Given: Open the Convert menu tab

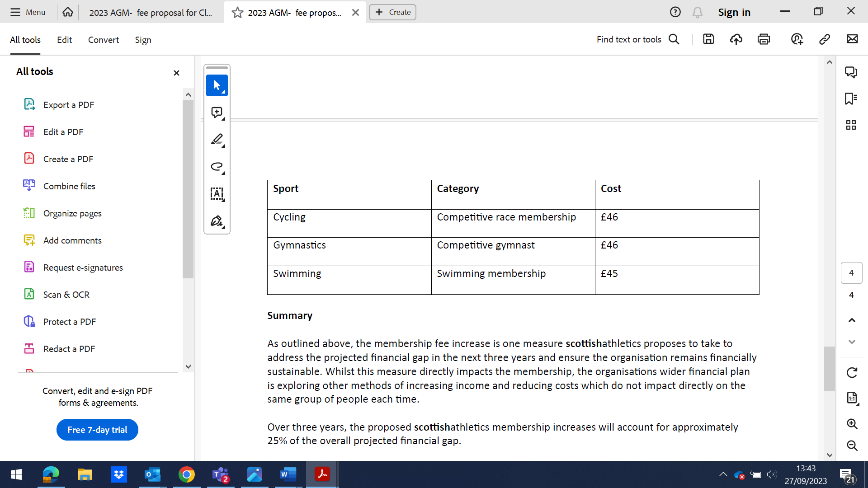Looking at the screenshot, I should [x=104, y=40].
